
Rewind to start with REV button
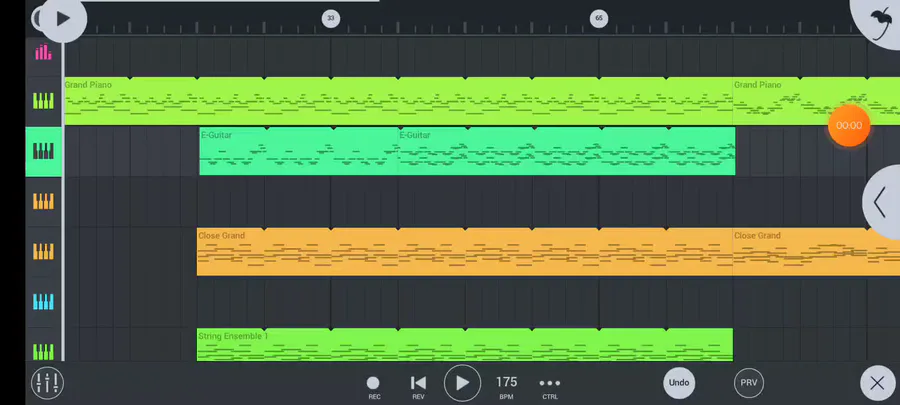pyautogui.click(x=418, y=387)
